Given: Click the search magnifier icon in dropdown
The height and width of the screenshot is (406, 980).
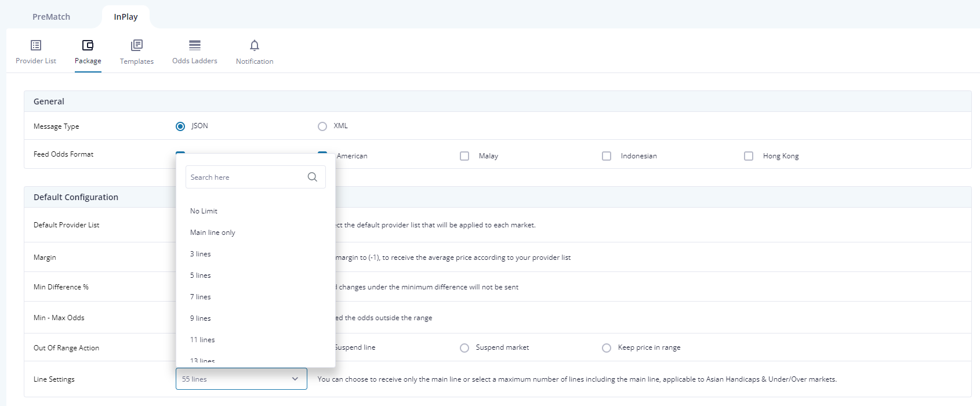Looking at the screenshot, I should pos(313,177).
